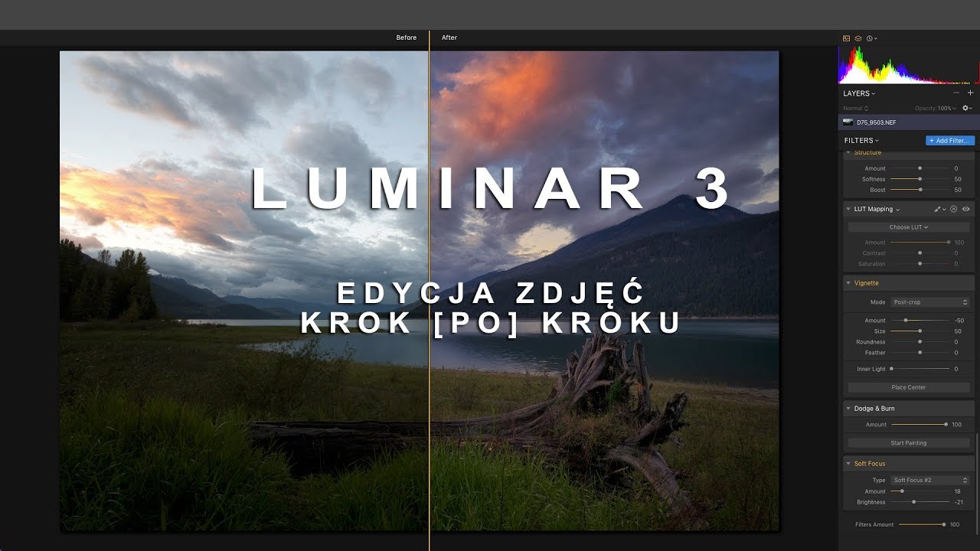Collapse the Structure filter section
The width and height of the screenshot is (980, 551).
point(848,153)
